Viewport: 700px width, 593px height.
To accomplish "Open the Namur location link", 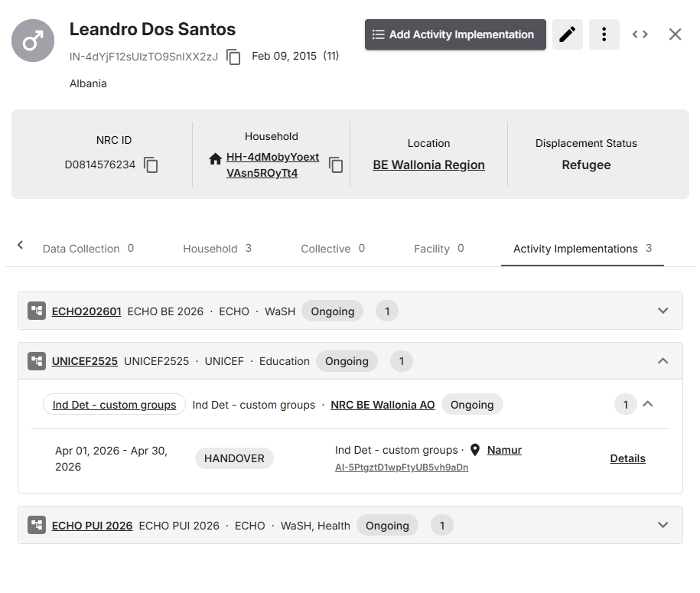I will pos(504,450).
